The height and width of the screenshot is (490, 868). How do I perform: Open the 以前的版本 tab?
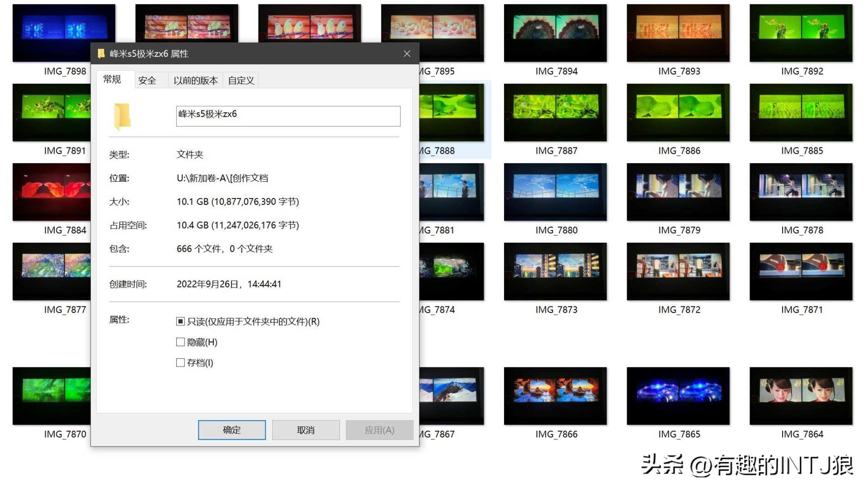click(x=195, y=80)
